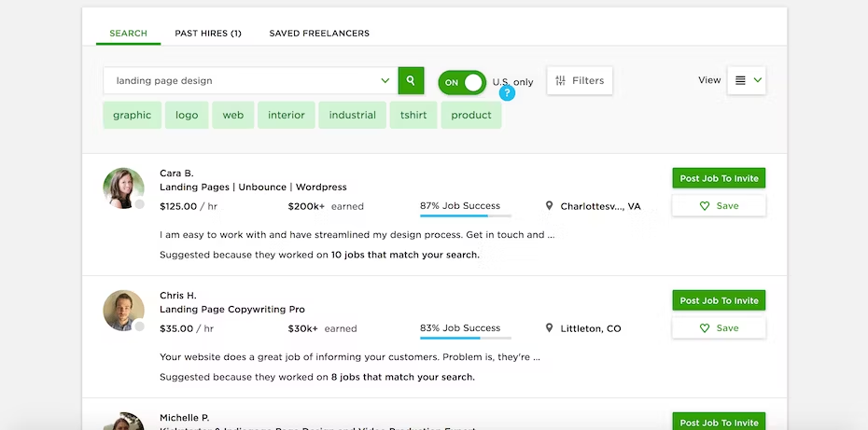The image size is (868, 430).
Task: Open the View mode dropdown chevron
Action: [758, 80]
